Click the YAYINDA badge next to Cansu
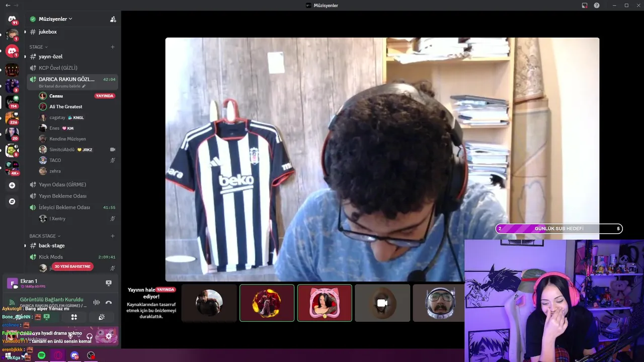Image resolution: width=644 pixels, height=362 pixels. (x=105, y=96)
